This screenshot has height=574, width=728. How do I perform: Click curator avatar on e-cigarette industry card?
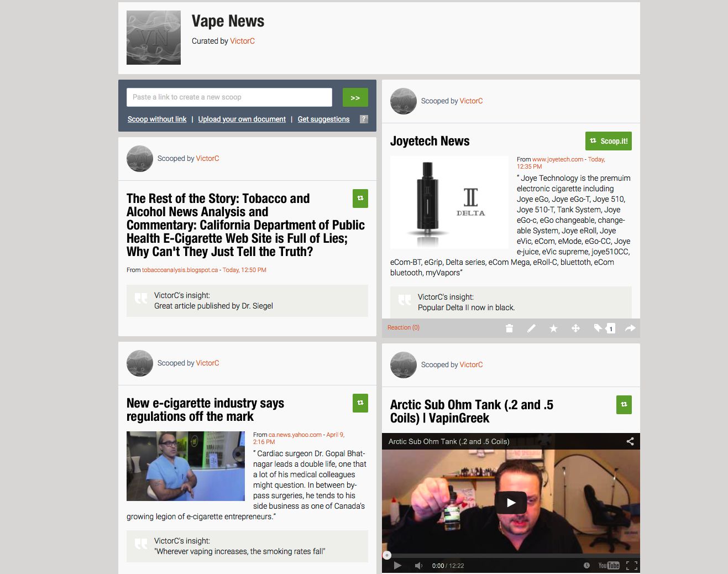[140, 363]
